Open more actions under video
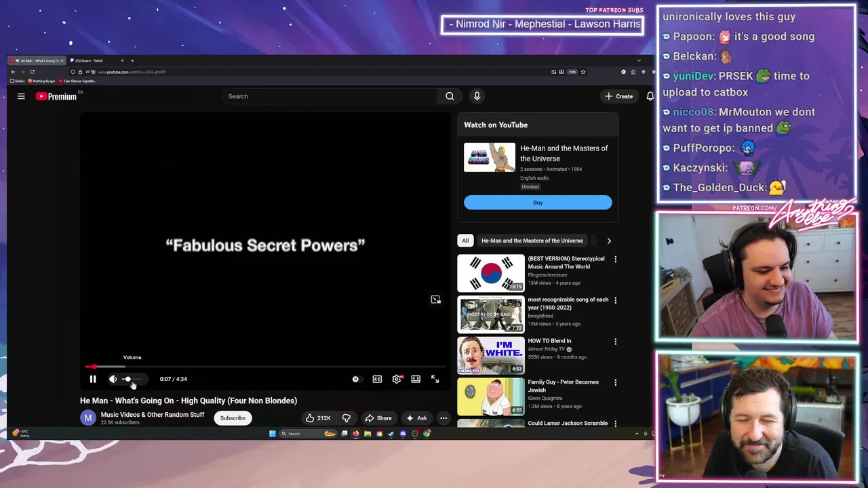Screen dimensions: 868x488 point(443,418)
